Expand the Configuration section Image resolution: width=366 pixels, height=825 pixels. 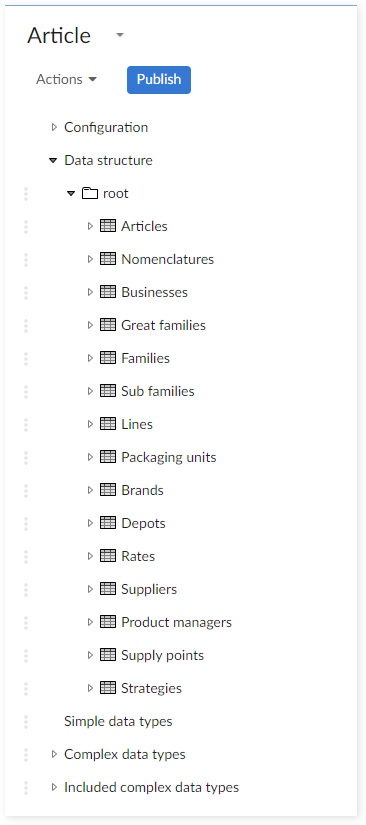click(x=53, y=127)
